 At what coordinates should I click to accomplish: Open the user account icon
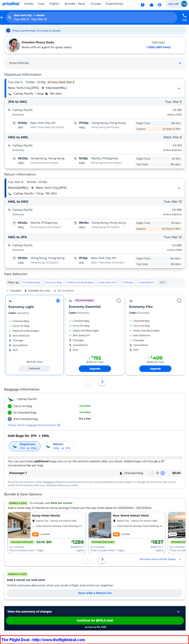160,5
